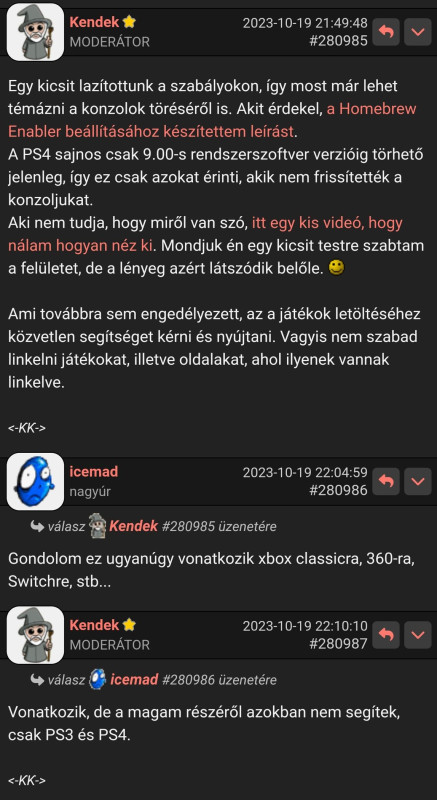Click the small blue icemad icon in reply line

coord(97,680)
